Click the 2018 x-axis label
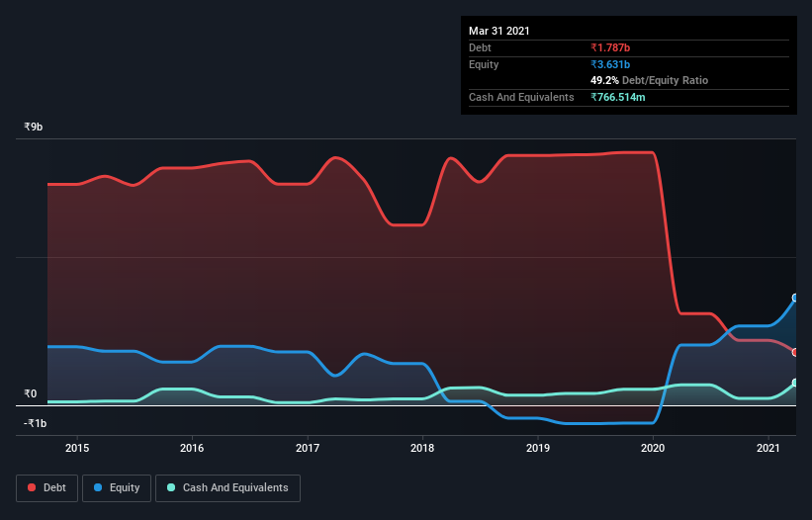 [x=422, y=448]
